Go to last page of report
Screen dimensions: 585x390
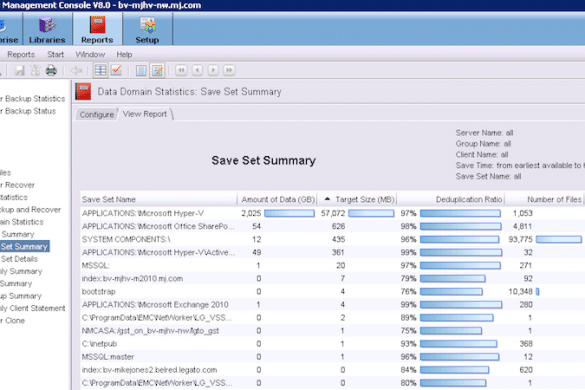pos(229,70)
